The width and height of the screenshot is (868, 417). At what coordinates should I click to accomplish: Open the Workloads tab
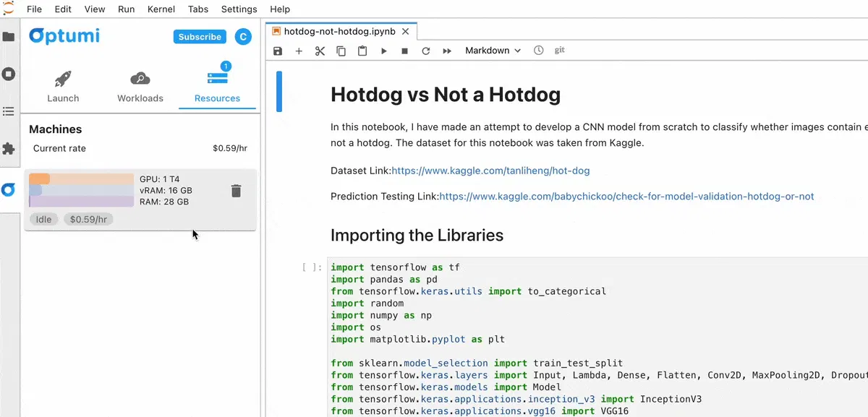click(140, 87)
